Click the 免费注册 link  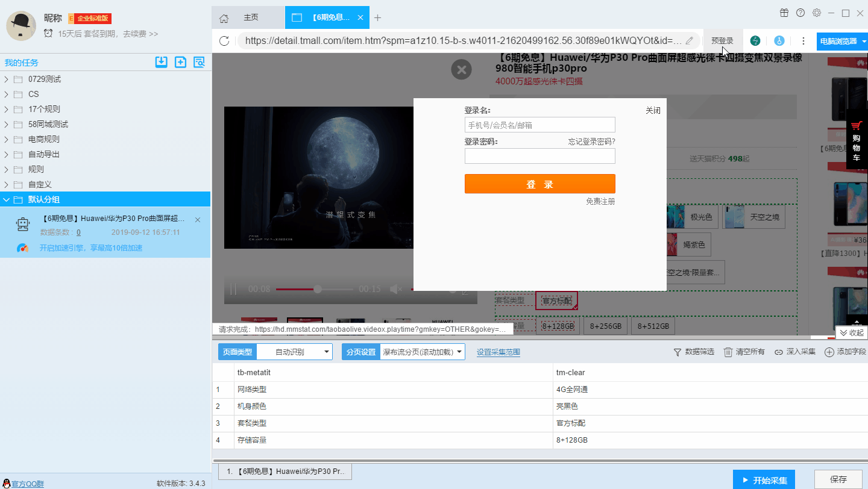pyautogui.click(x=600, y=201)
